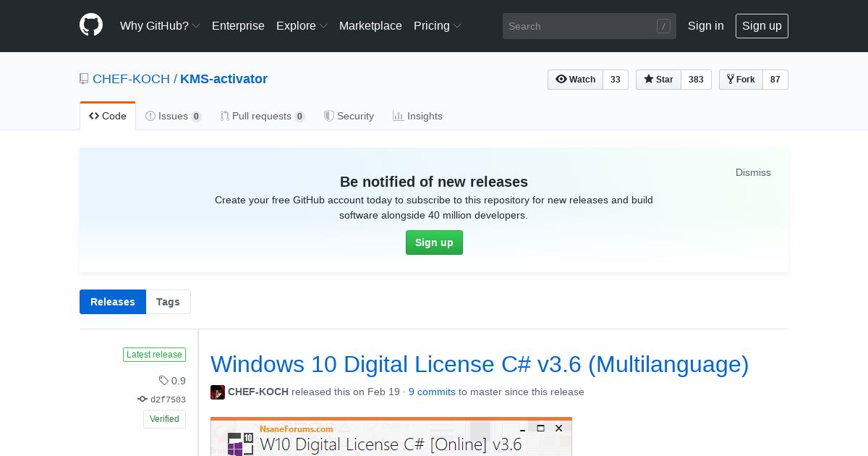Open the watchers count 33
Viewport: 868px width, 456px height.
pos(616,80)
